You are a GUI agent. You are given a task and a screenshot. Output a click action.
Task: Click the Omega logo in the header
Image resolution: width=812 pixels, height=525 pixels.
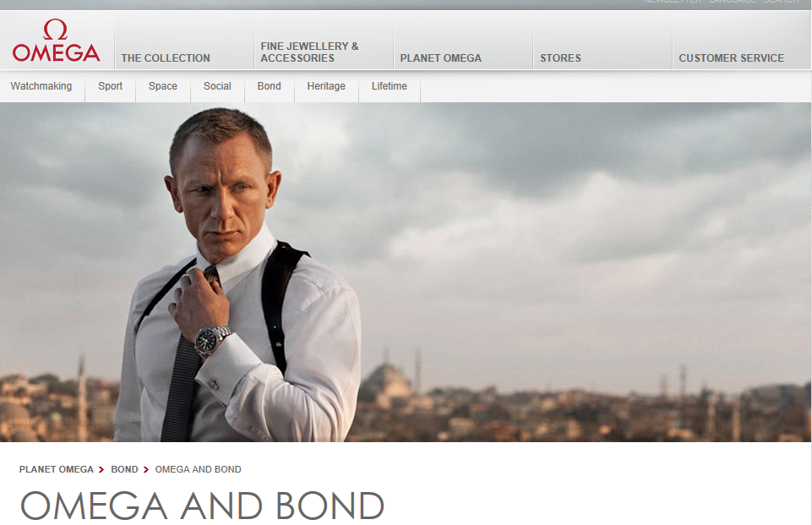[x=56, y=41]
